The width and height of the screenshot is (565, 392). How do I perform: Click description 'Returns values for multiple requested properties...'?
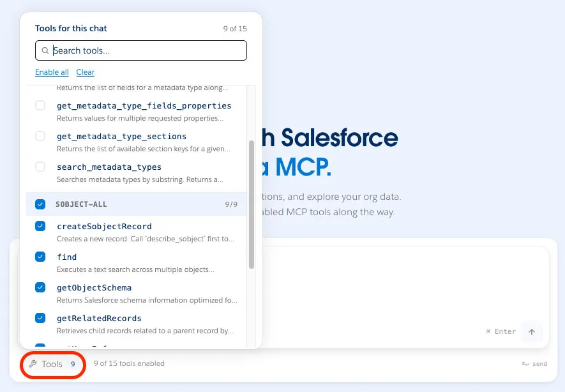(140, 118)
